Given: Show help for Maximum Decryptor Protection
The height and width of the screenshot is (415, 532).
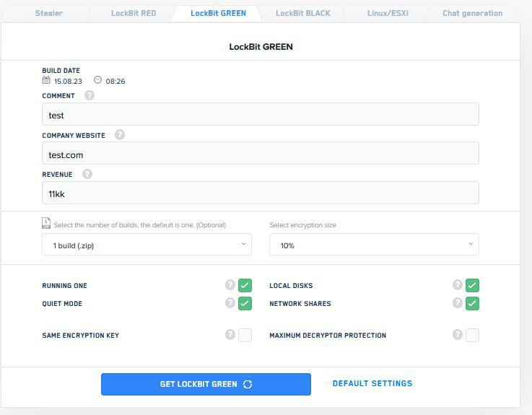Looking at the screenshot, I should point(458,335).
